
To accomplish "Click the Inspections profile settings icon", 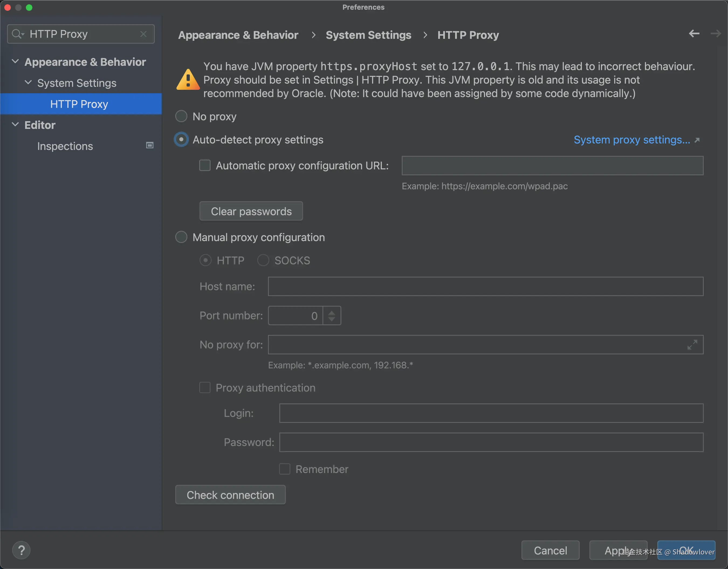I will (150, 145).
